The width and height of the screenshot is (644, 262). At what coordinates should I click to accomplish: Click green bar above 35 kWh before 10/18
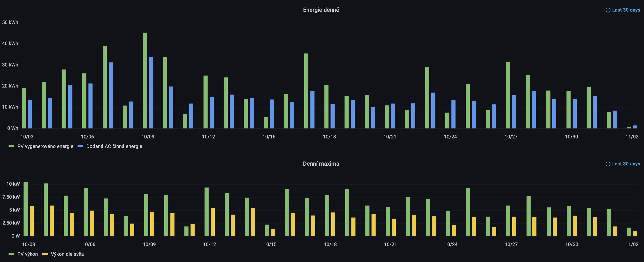[306, 91]
